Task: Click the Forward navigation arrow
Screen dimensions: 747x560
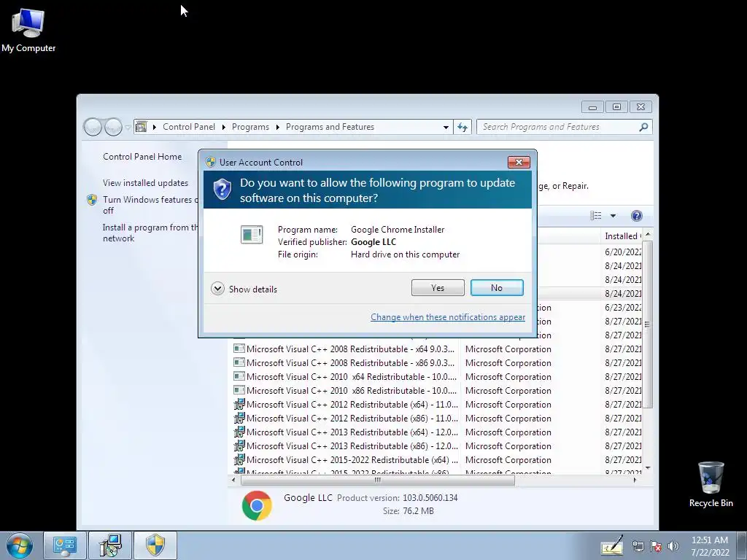Action: [113, 127]
